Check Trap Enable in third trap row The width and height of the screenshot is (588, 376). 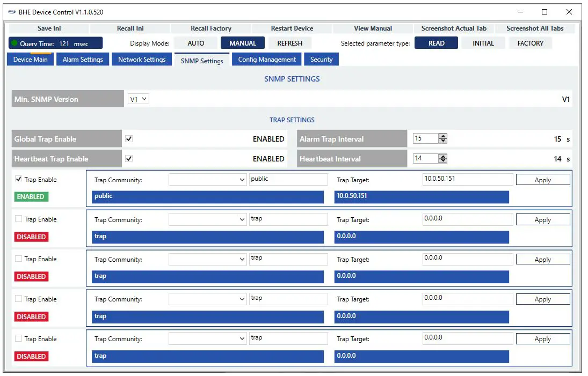click(x=18, y=259)
